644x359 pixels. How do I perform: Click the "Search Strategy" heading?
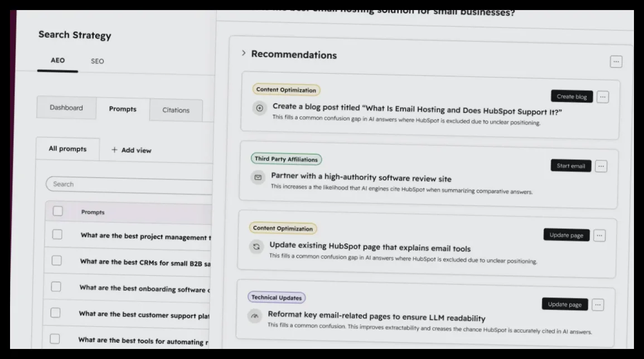click(75, 35)
